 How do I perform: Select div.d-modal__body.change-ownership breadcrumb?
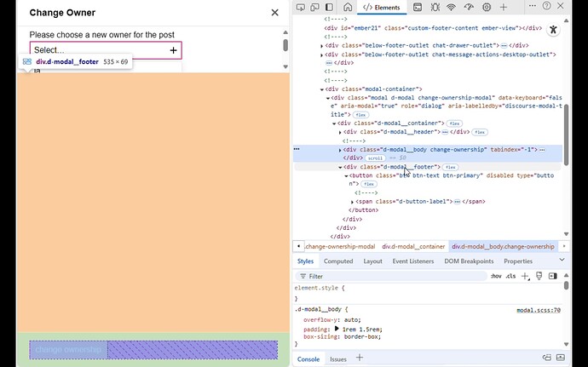coord(503,246)
